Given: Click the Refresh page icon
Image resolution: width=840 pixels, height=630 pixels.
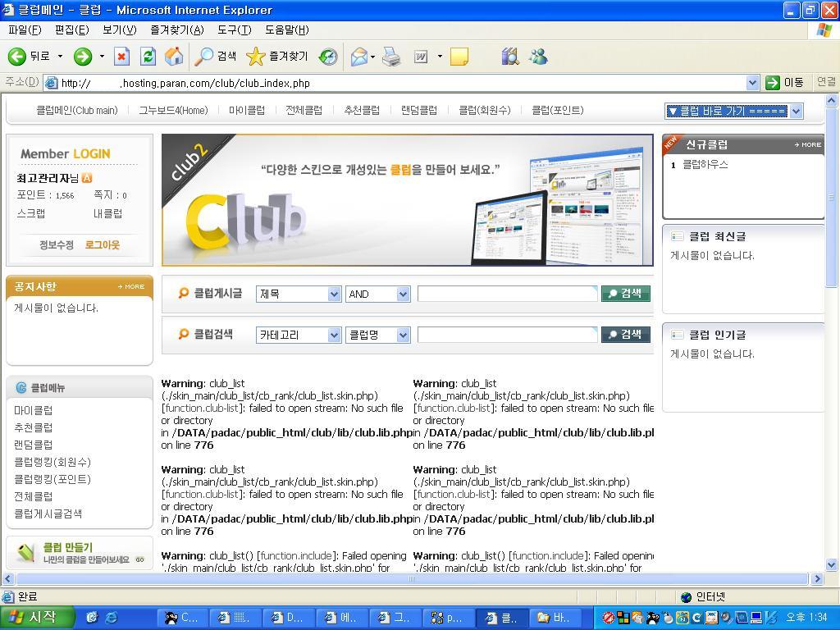Looking at the screenshot, I should point(148,57).
